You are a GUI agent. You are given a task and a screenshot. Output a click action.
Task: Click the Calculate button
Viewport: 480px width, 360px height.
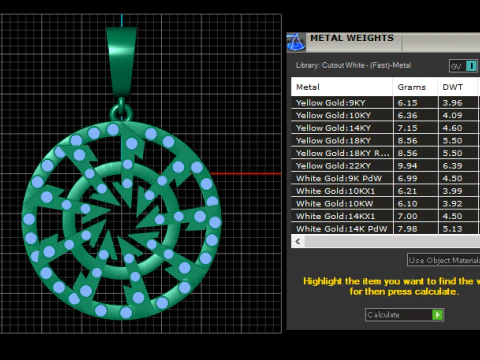click(404, 315)
